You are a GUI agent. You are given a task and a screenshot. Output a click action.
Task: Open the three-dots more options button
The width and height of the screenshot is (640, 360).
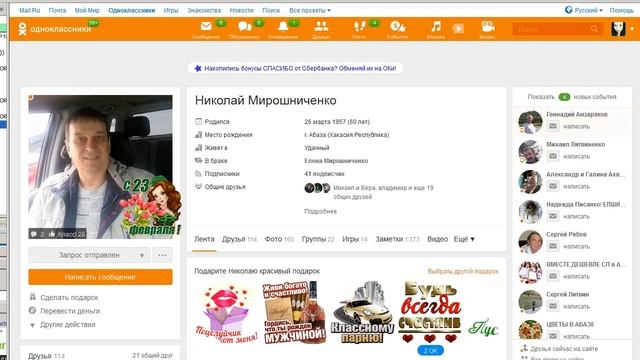point(162,255)
